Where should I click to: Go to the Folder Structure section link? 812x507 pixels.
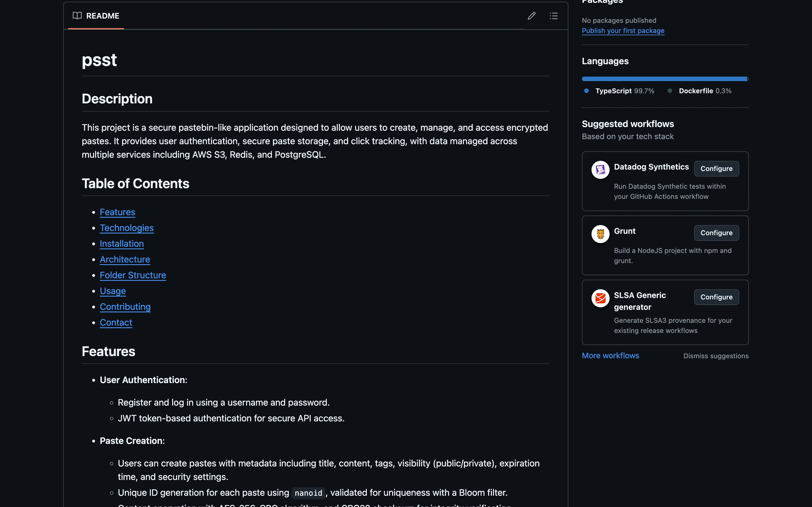pos(133,275)
